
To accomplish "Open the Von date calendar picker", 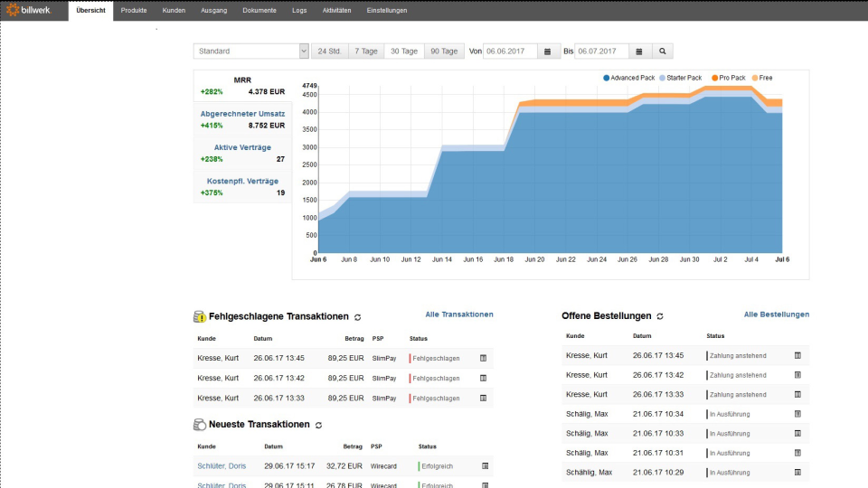I will pyautogui.click(x=548, y=52).
